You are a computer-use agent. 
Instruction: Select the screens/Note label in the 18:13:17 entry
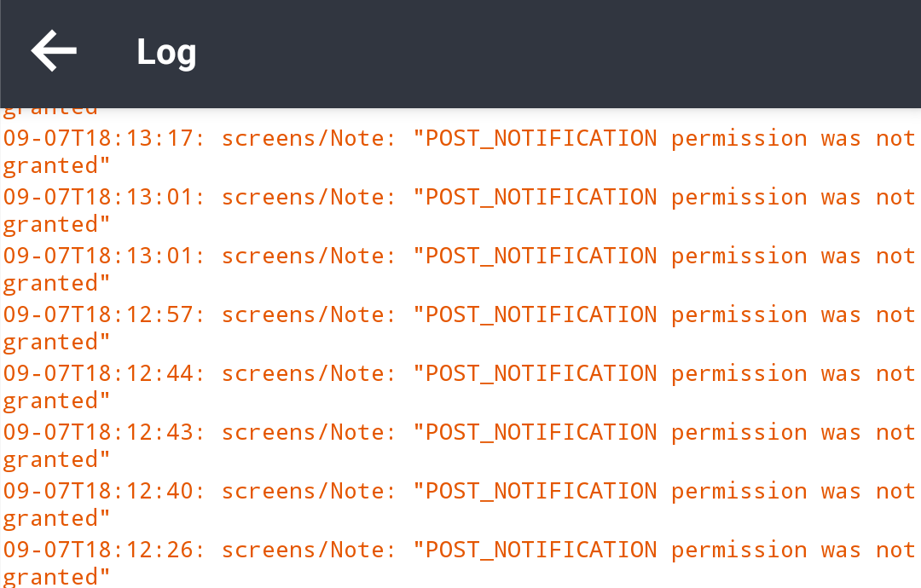(307, 137)
